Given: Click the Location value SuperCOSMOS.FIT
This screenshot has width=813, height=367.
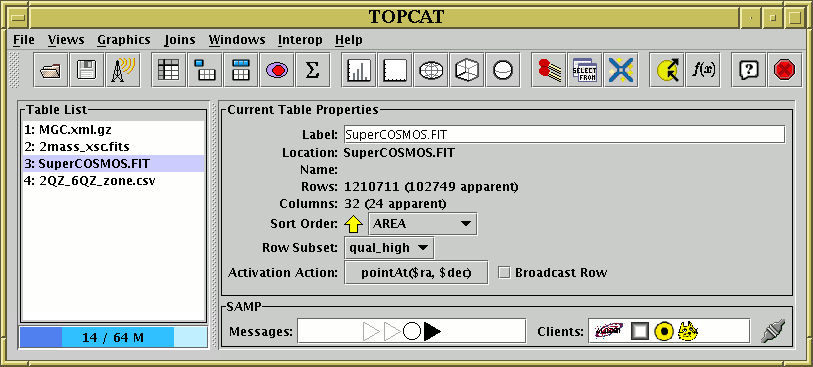Looking at the screenshot, I should (x=399, y=153).
